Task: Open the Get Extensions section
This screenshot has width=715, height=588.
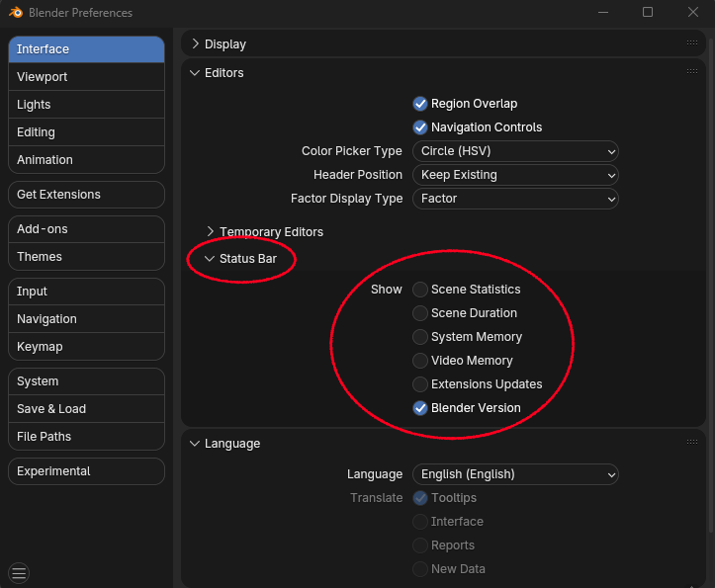Action: pyautogui.click(x=86, y=195)
